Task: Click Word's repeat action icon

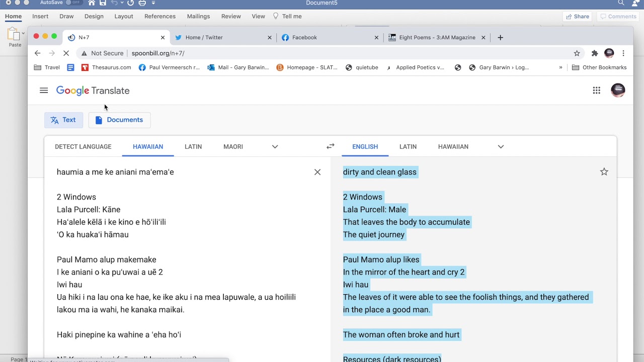Action: click(131, 3)
